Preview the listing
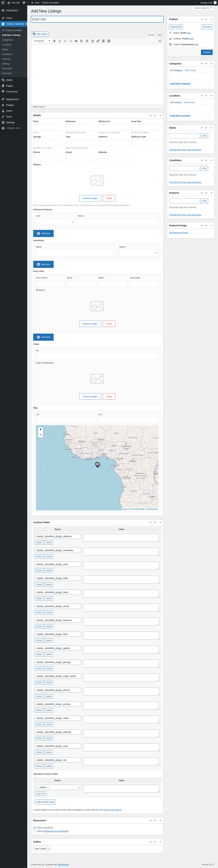The height and width of the screenshot is (868, 218). click(x=207, y=27)
